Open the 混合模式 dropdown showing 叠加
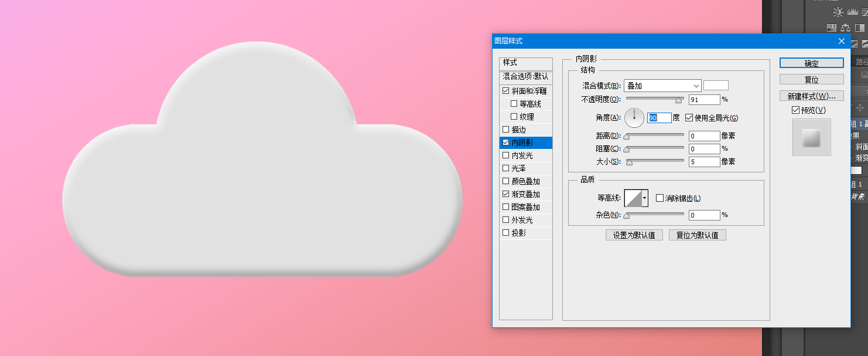The width and height of the screenshot is (868, 356). click(x=662, y=86)
